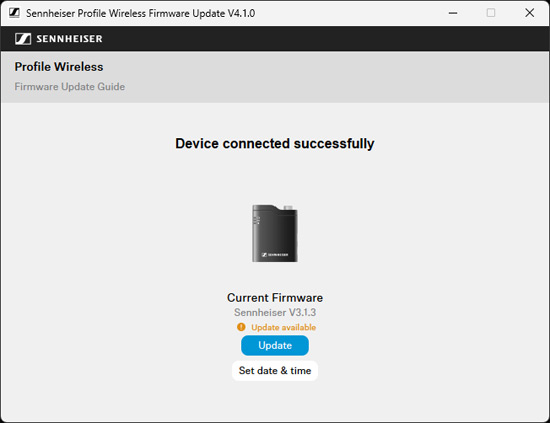Click the Sennheiser logo in black header

tap(23, 39)
